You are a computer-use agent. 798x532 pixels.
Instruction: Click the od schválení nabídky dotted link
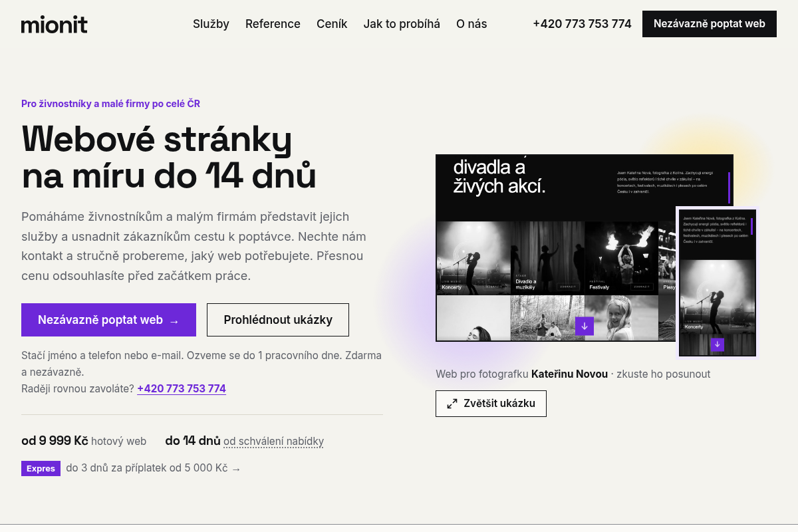pyautogui.click(x=273, y=441)
